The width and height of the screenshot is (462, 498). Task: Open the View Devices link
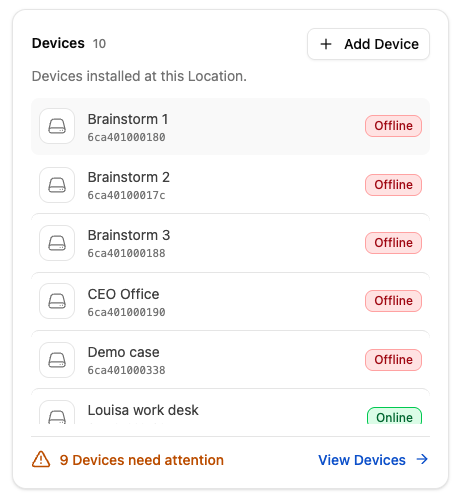[373, 460]
